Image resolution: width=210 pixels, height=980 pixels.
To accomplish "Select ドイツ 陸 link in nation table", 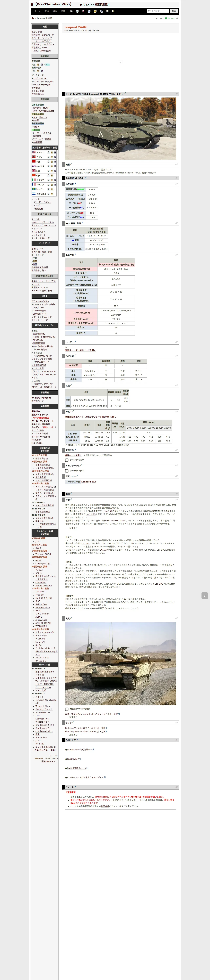I will [52, 157].
